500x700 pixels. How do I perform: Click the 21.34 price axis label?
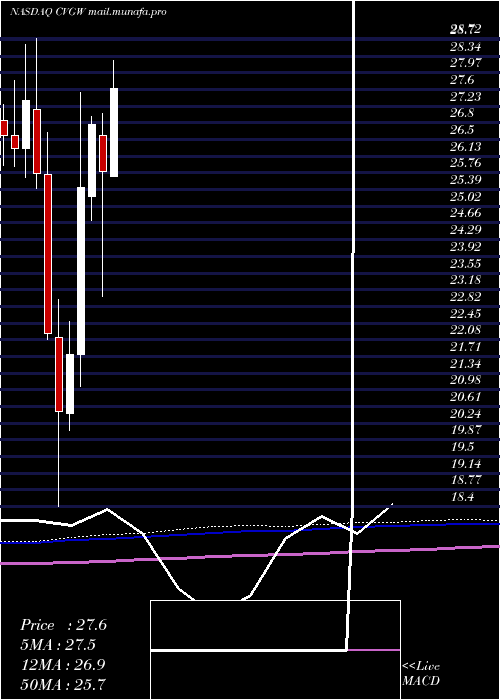[466, 363]
